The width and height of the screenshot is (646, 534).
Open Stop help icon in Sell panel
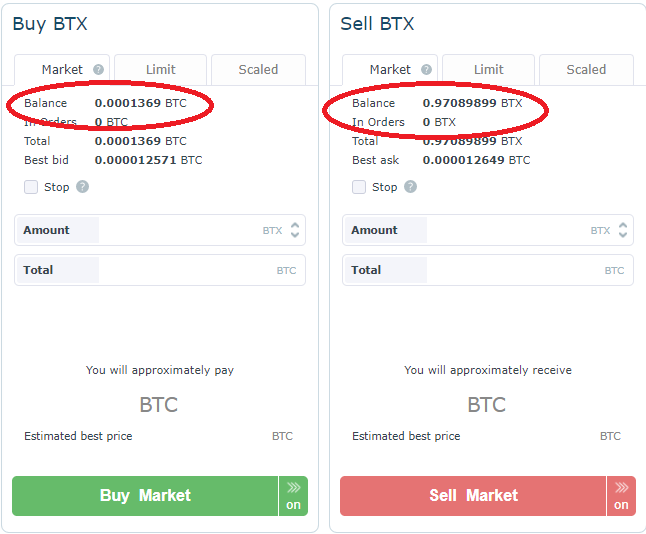410,187
